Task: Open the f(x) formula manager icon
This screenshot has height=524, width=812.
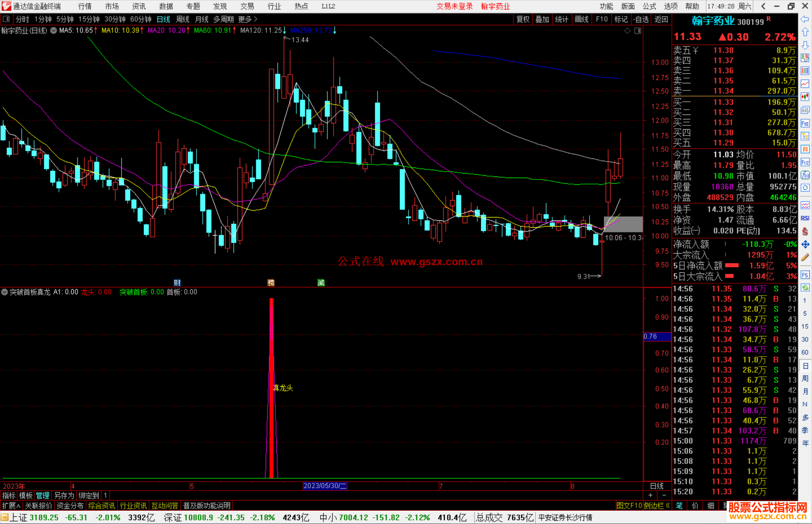Action: pos(805,175)
